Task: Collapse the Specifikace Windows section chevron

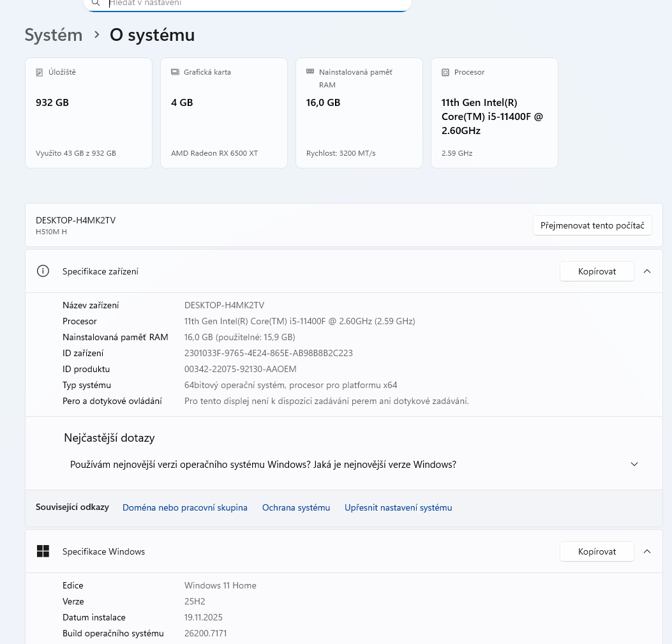Action: point(647,551)
